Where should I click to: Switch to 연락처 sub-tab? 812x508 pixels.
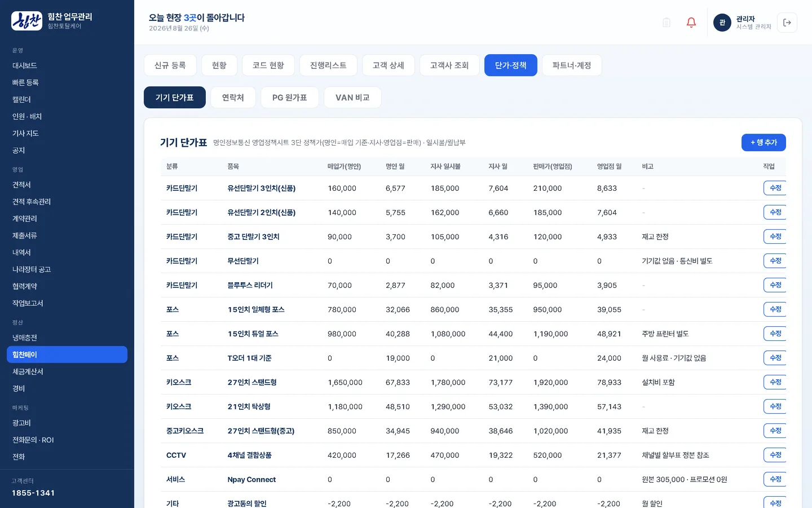click(x=233, y=98)
